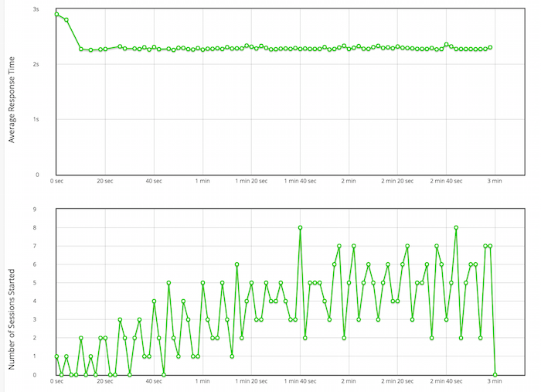Screen dimensions: 541x392
Task: Click the "9" label on sessions axis
Action: pyautogui.click(x=35, y=209)
